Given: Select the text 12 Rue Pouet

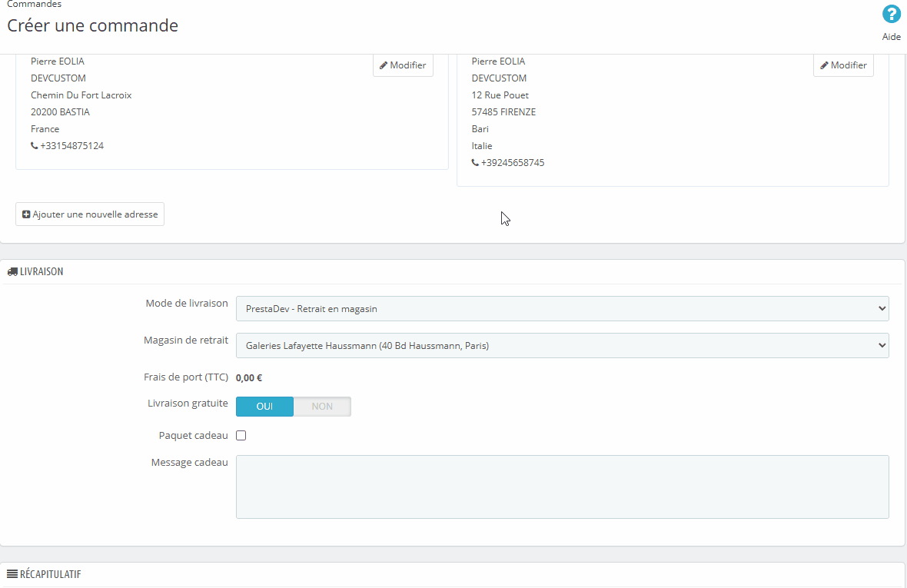Looking at the screenshot, I should click(x=500, y=95).
